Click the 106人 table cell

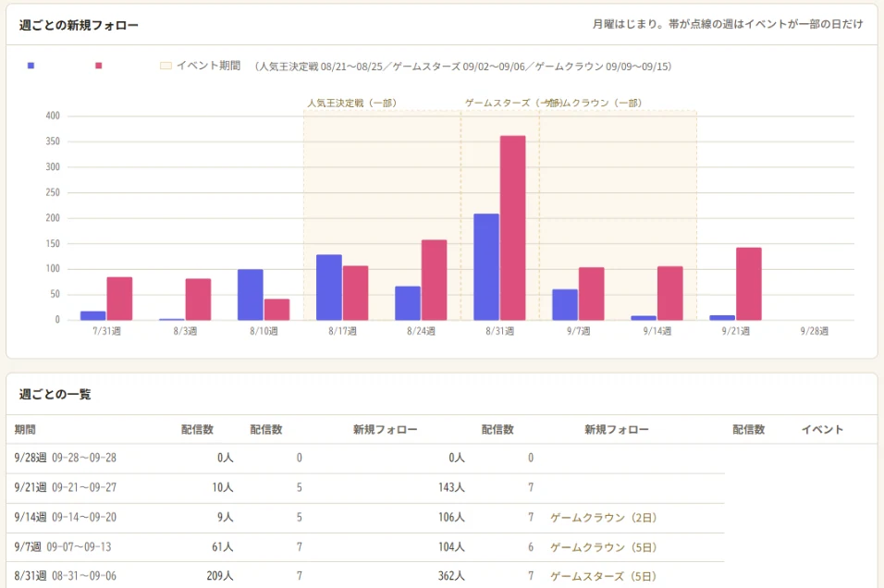click(451, 517)
